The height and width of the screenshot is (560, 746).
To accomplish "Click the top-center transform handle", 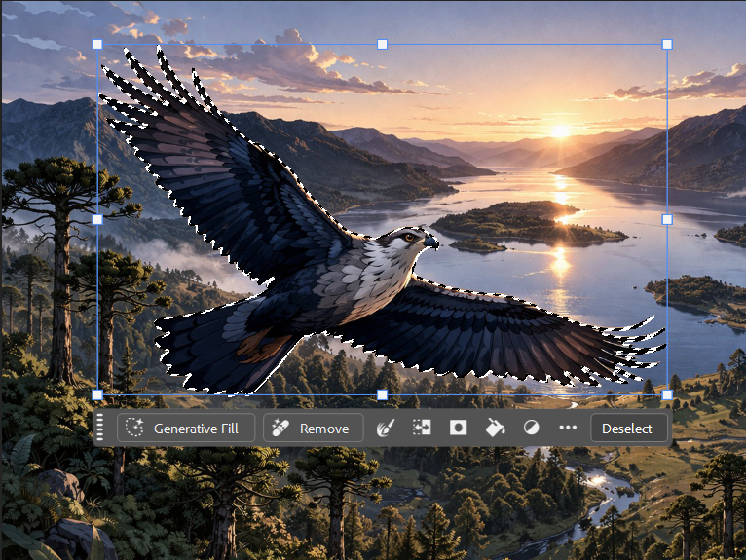I will click(382, 44).
